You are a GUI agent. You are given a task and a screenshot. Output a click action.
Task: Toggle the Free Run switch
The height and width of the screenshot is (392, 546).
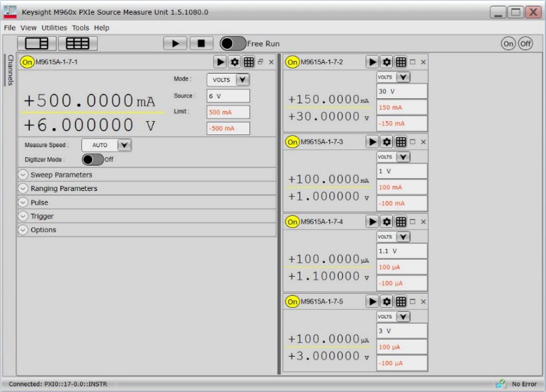click(x=233, y=43)
